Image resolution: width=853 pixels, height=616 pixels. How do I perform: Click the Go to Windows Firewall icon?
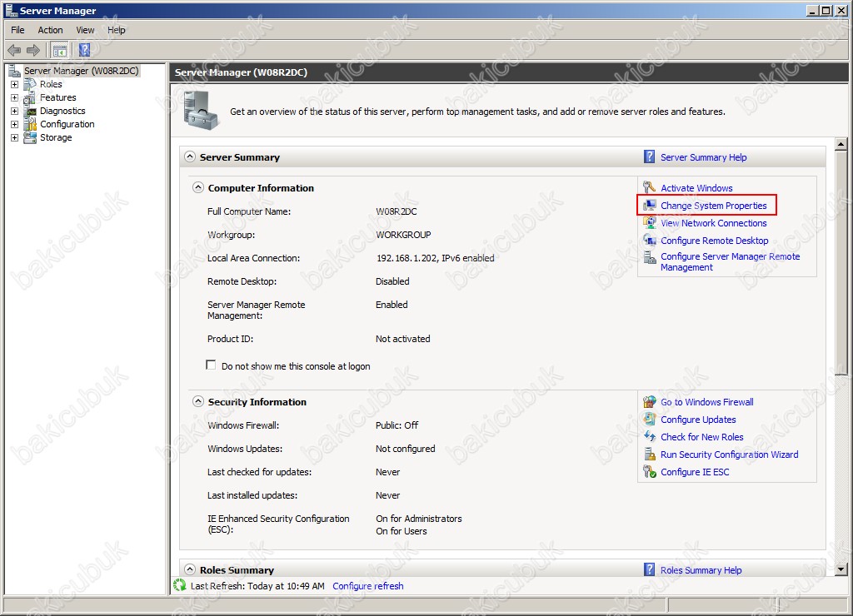650,402
